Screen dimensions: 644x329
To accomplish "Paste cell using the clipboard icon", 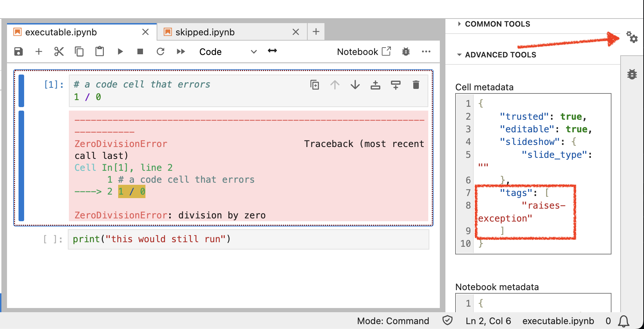I will point(100,52).
